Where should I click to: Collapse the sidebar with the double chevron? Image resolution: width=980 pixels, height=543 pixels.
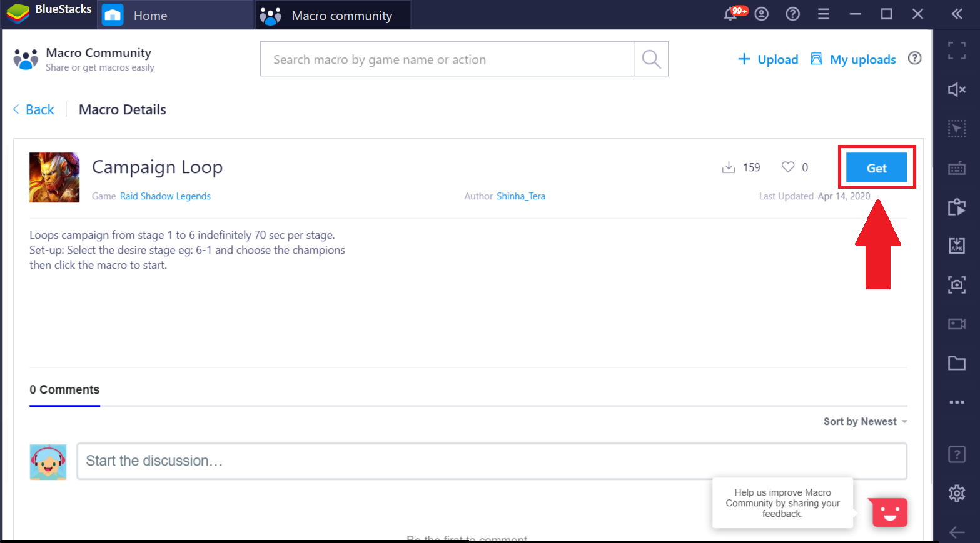point(957,14)
